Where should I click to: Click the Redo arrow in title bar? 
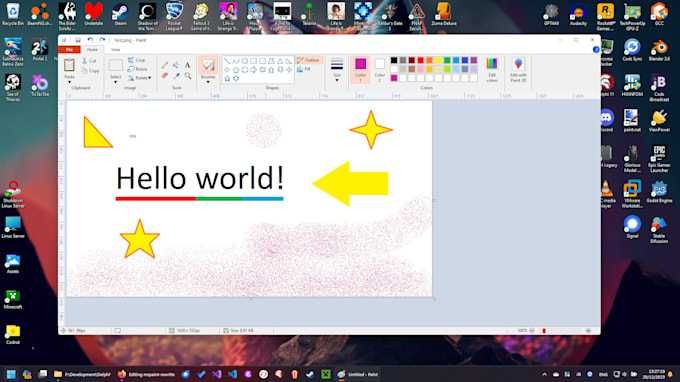point(102,40)
